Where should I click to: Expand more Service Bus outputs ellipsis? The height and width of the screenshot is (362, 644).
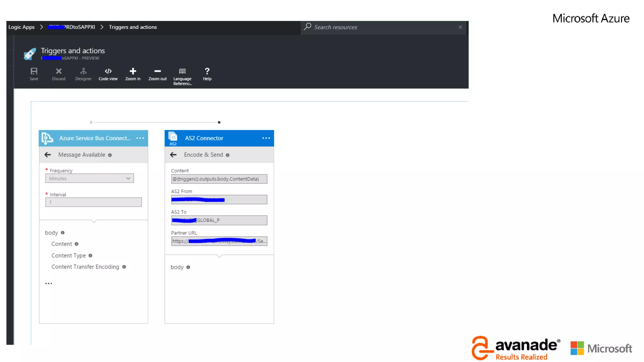pyautogui.click(x=49, y=283)
